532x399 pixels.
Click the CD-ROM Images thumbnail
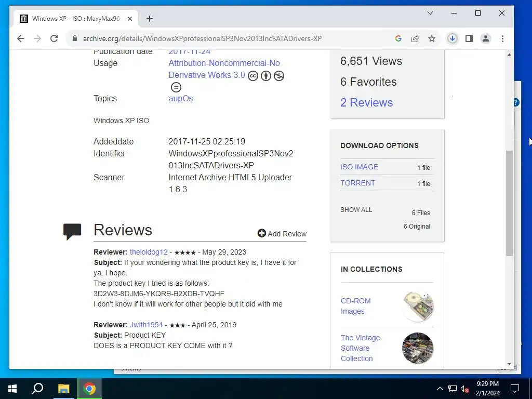point(418,307)
